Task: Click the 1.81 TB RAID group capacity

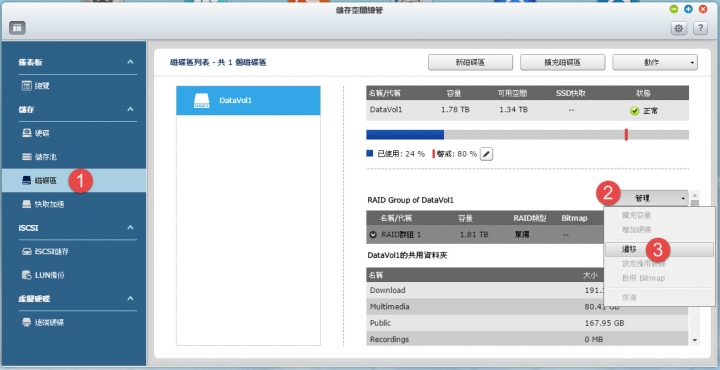Action: [474, 235]
